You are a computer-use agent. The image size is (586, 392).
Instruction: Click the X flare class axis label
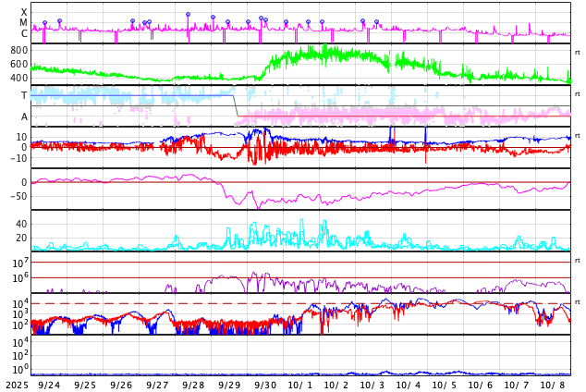tap(24, 12)
